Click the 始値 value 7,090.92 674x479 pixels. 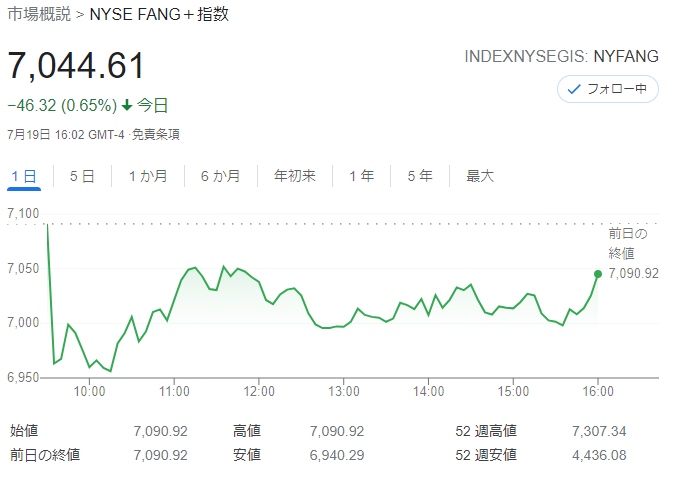[160, 431]
